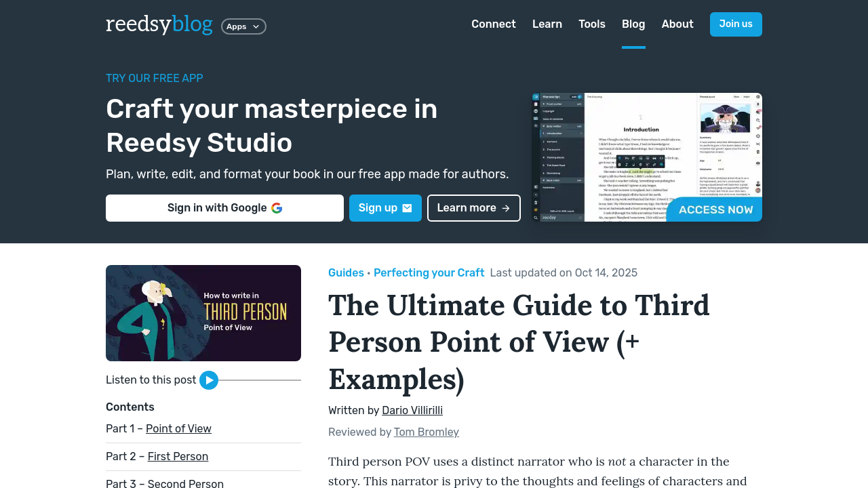Click the Contents heading

coord(130,407)
